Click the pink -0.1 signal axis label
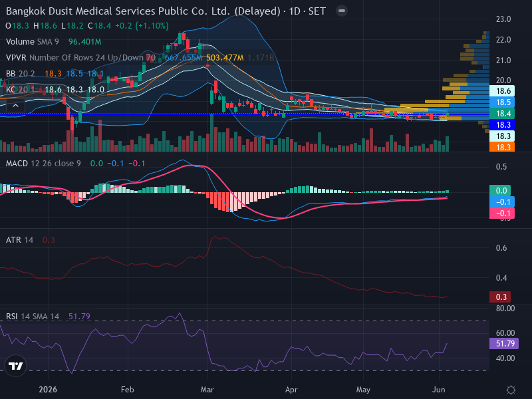Image resolution: width=532 pixels, height=399 pixels. pos(502,213)
